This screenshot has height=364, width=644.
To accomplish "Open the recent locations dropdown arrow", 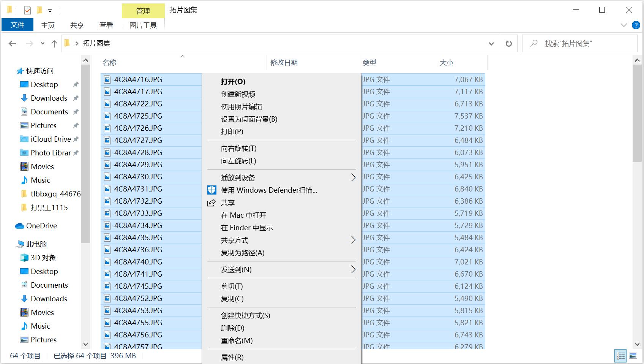I will tap(43, 44).
